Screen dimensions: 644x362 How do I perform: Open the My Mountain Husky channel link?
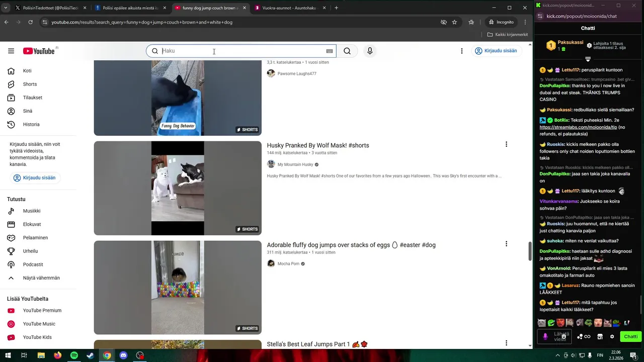[295, 164]
